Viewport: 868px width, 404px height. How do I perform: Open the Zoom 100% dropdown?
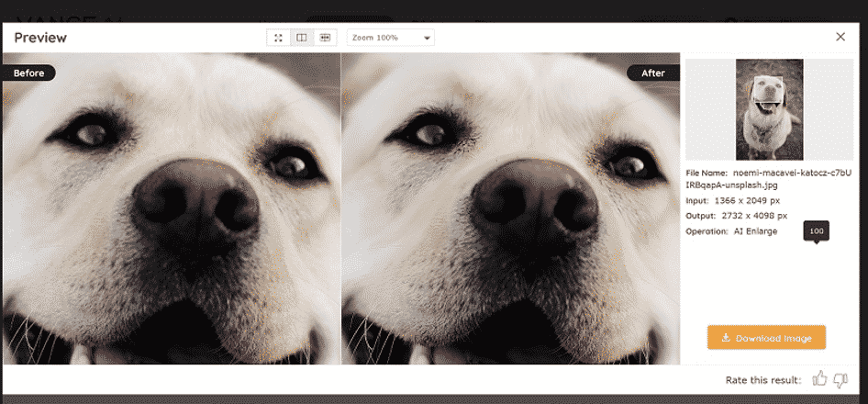click(390, 38)
